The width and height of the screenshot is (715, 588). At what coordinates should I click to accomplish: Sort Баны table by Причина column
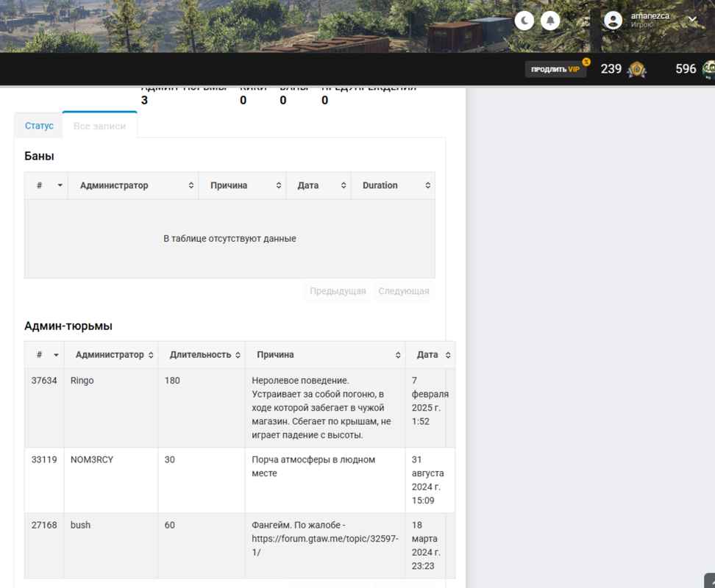click(242, 185)
